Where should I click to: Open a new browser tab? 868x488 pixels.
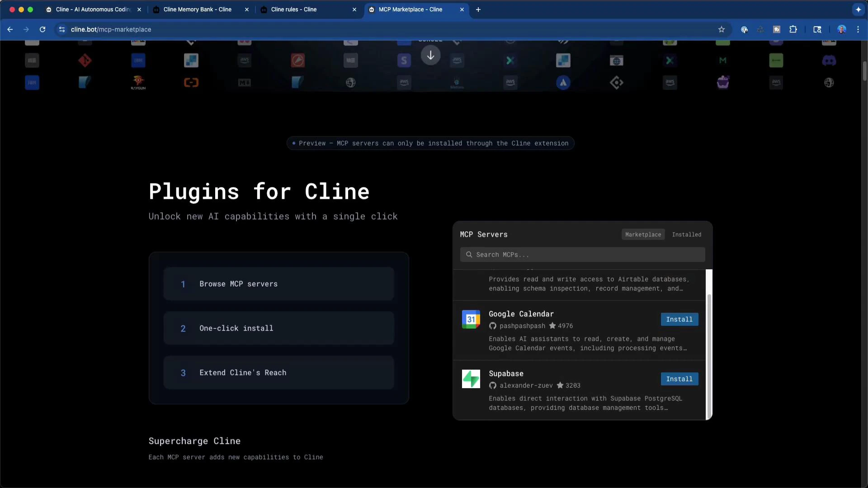click(478, 9)
